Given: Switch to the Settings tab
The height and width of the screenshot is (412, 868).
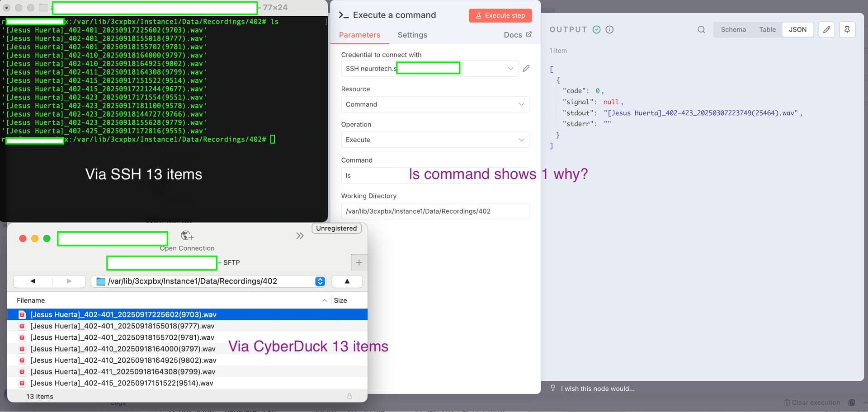Looking at the screenshot, I should (412, 35).
